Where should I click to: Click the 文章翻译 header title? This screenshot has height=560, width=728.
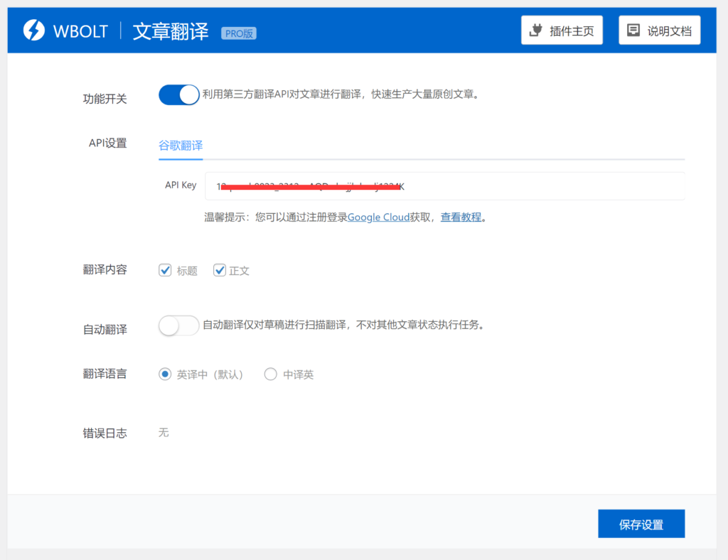pyautogui.click(x=171, y=31)
